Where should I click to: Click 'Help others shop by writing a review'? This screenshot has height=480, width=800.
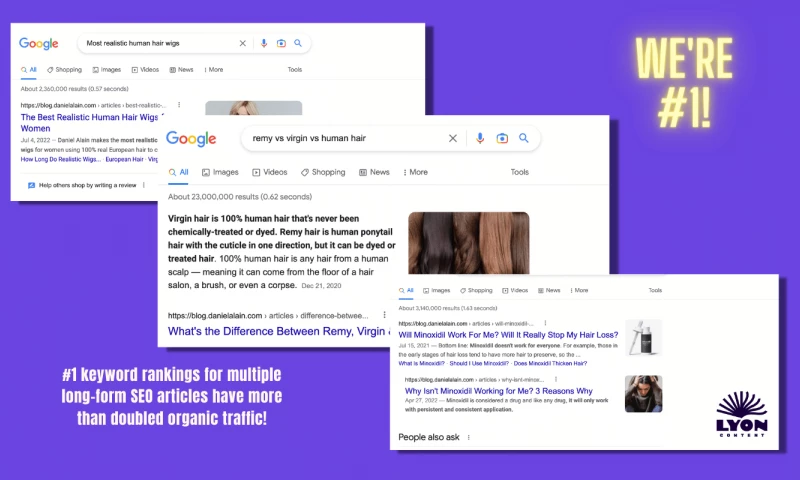[88, 186]
